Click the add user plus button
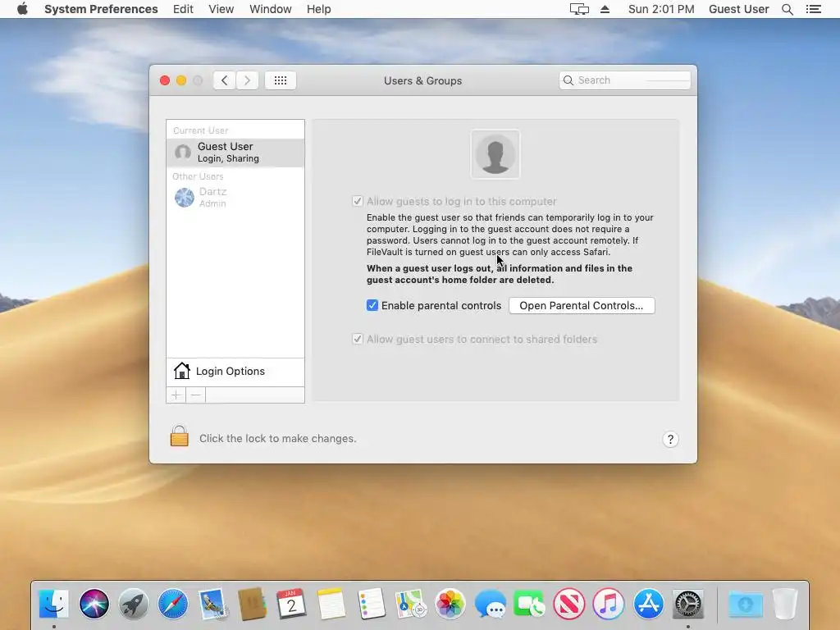840x630 pixels. (176, 395)
